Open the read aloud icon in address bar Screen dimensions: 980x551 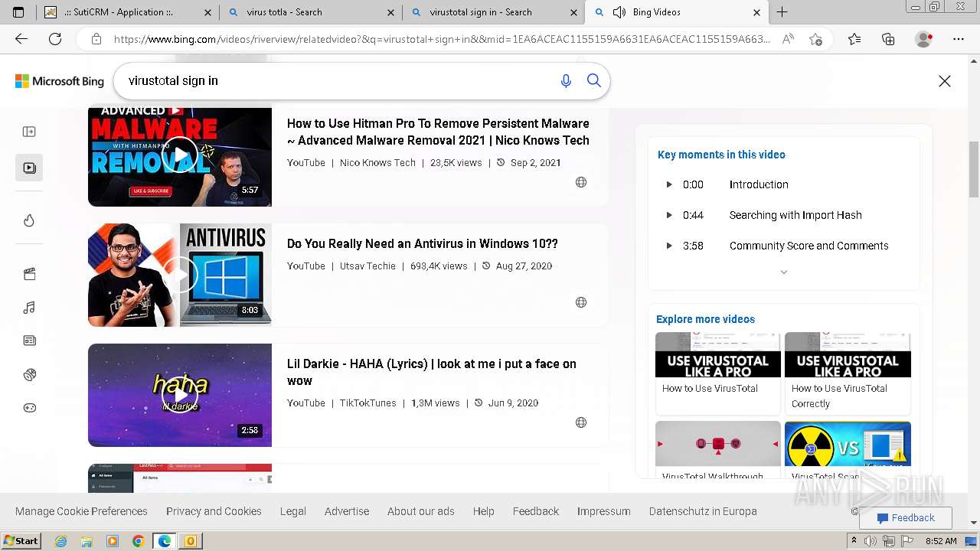click(788, 39)
